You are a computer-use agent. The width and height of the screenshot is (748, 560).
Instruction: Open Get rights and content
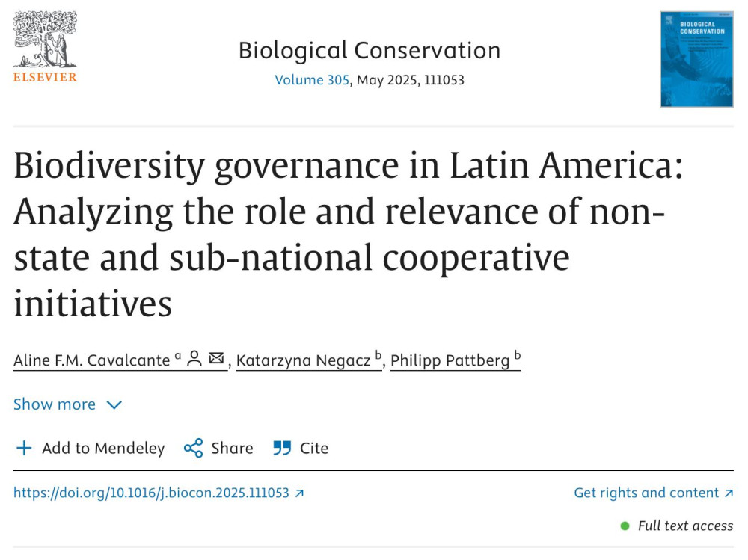click(648, 493)
